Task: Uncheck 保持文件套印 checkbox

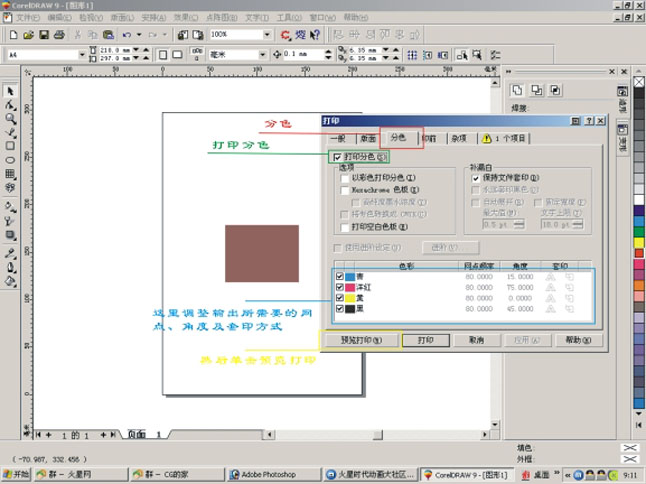Action: (475, 178)
